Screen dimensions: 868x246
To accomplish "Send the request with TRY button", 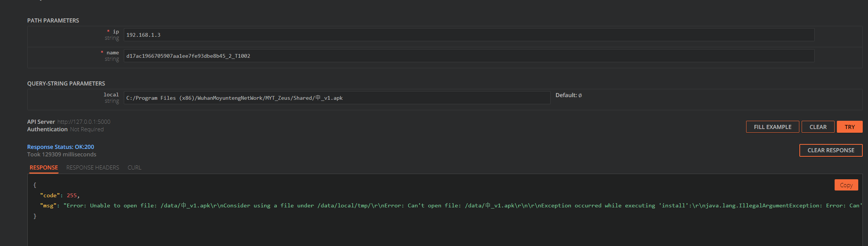I will (850, 127).
